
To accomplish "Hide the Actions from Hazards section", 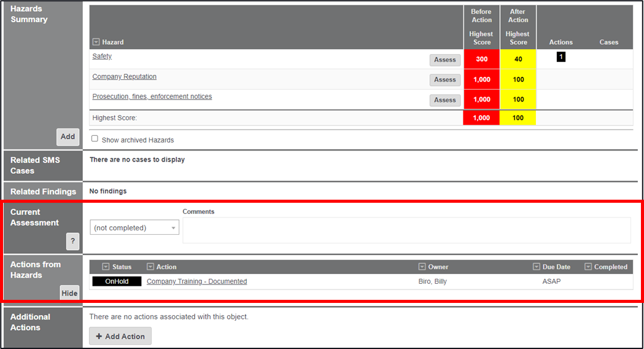I will tap(69, 293).
